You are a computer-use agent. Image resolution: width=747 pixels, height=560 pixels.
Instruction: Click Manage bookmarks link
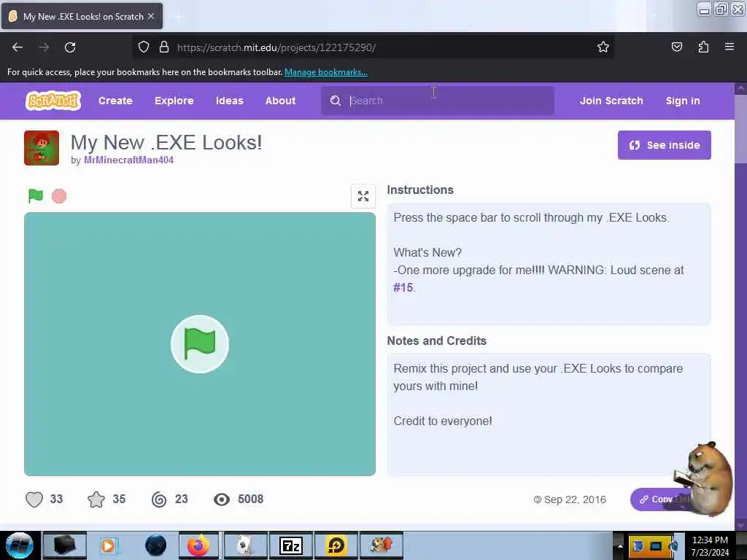326,72
